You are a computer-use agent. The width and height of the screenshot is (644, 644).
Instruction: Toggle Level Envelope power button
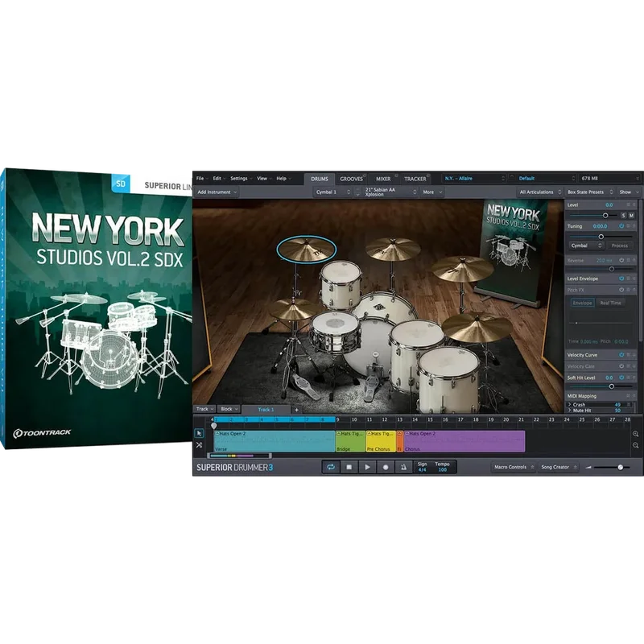pyautogui.click(x=621, y=279)
